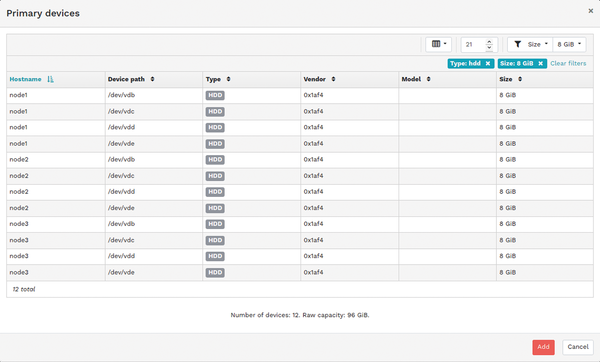
Task: Click the Clear filters link
Action: 568,64
